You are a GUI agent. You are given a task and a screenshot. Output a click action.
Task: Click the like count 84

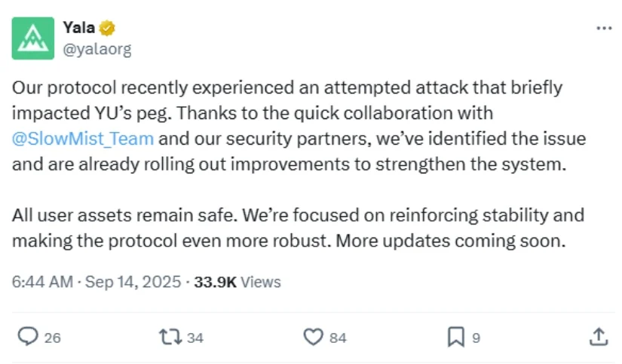pos(338,338)
